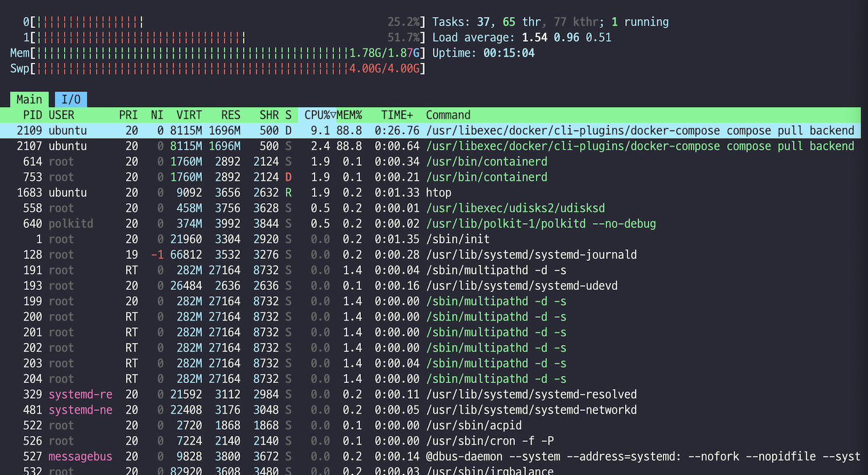Select the multipathd thread with PID 203
Screen dimensions: 868x475
pos(431,363)
